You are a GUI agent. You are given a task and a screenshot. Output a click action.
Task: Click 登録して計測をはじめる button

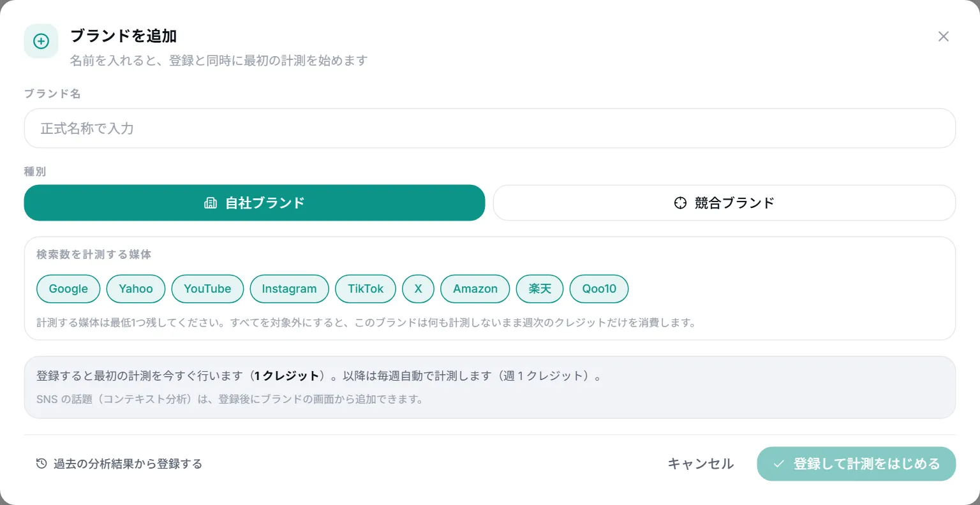tap(856, 464)
